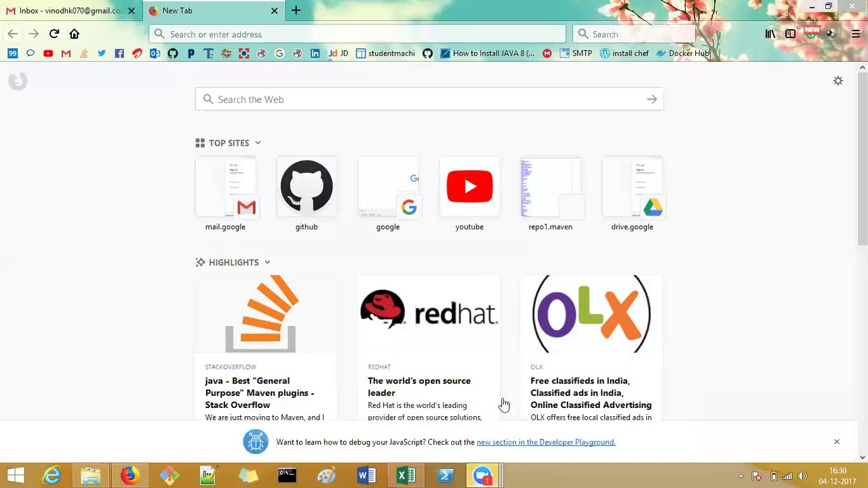Open the repo1.maven top site tile
Image resolution: width=868 pixels, height=488 pixels.
click(x=551, y=195)
